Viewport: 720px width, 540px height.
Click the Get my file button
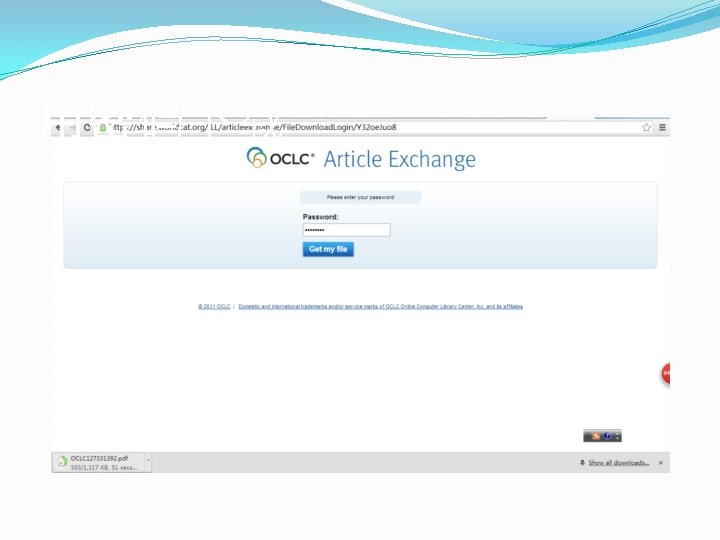(328, 249)
